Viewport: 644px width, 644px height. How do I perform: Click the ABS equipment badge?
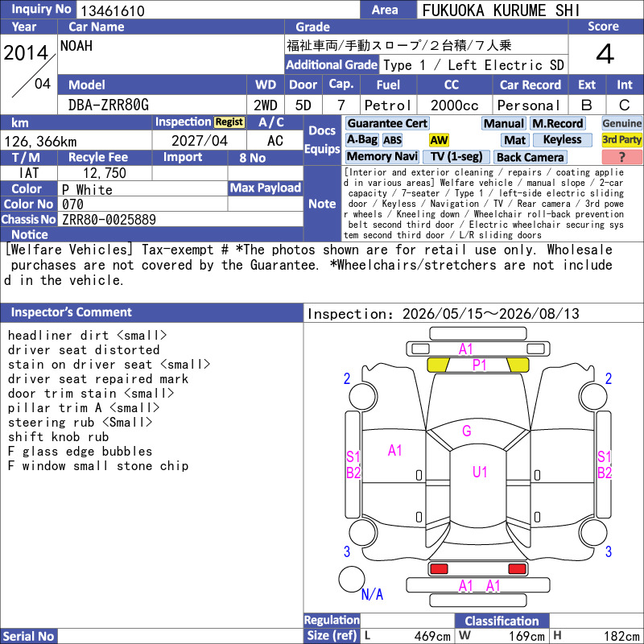(392, 140)
